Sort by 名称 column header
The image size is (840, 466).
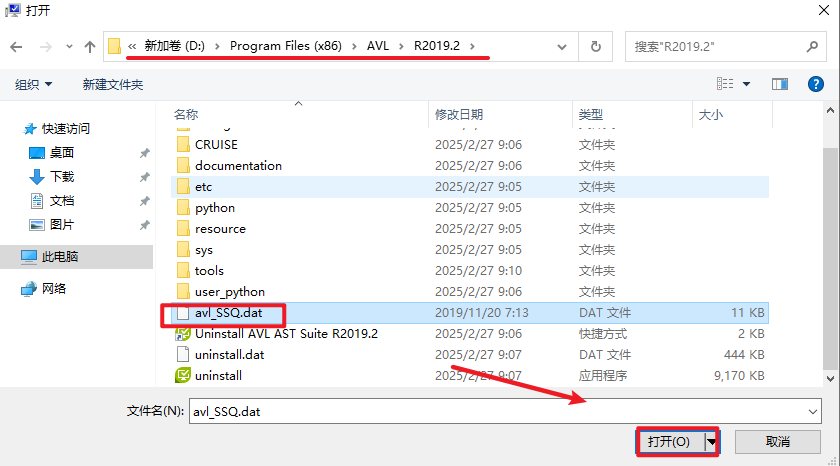[186, 115]
